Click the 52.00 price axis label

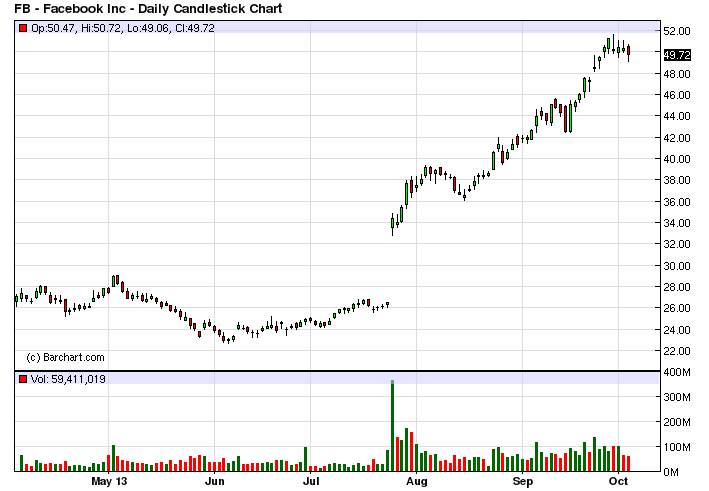click(x=677, y=31)
